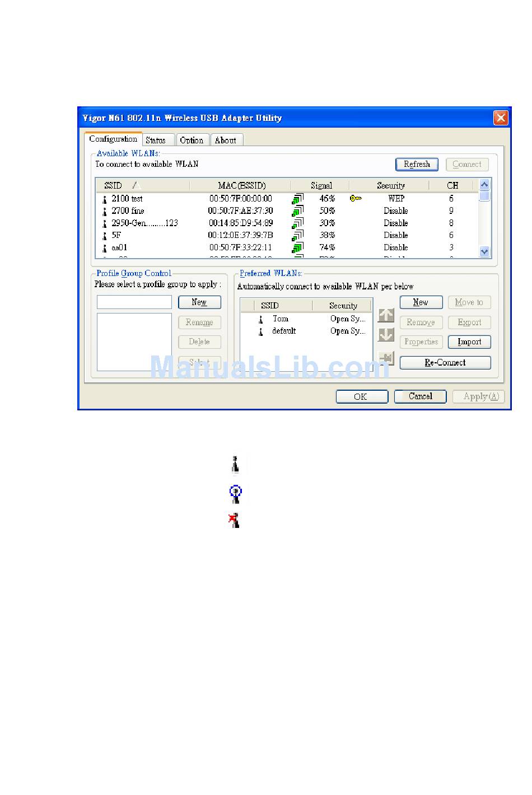This screenshot has height=795, width=532.
Task: Click the Delete profile group button
Action: tap(199, 342)
